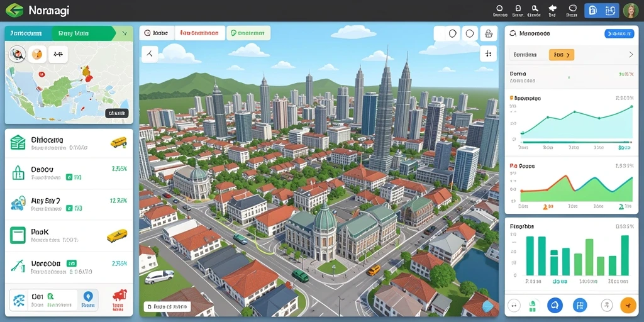
Task: Click the orange round button at bottom right
Action: click(x=628, y=305)
